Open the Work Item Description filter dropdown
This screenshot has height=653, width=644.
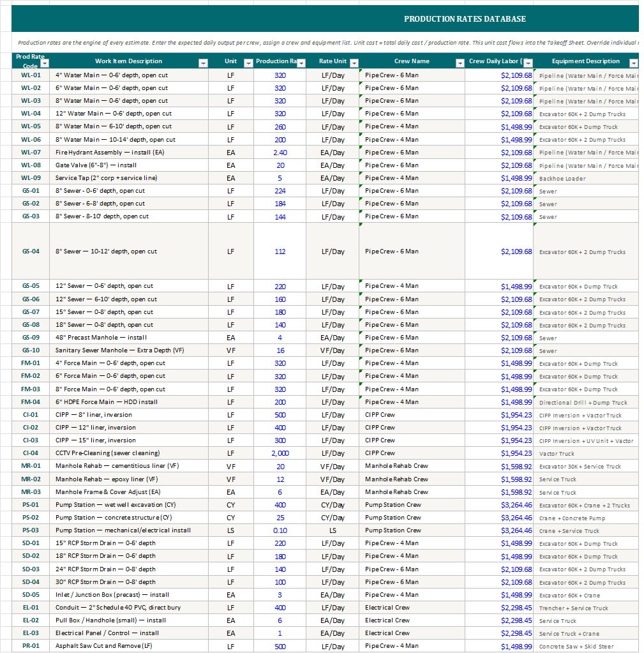pyautogui.click(x=203, y=63)
